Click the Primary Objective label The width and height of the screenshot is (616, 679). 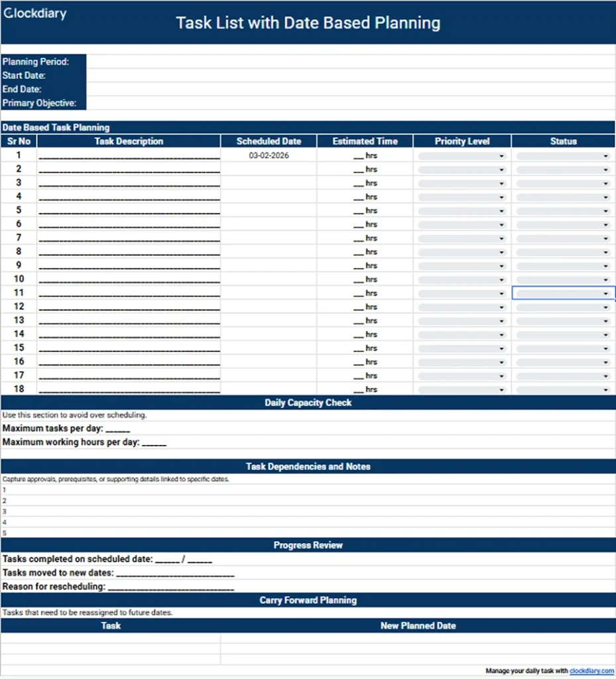click(39, 103)
